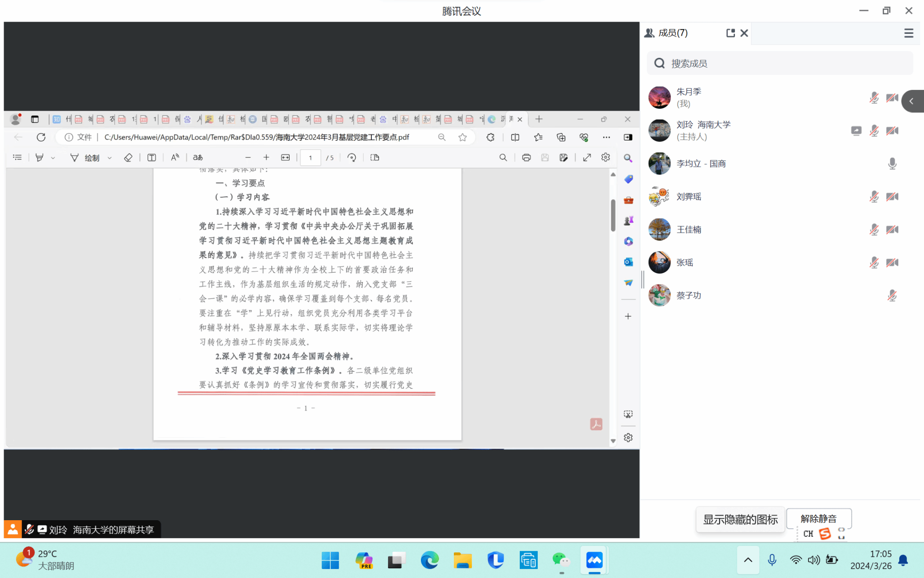The height and width of the screenshot is (578, 924).
Task: Click the Windows Start button
Action: 330,560
